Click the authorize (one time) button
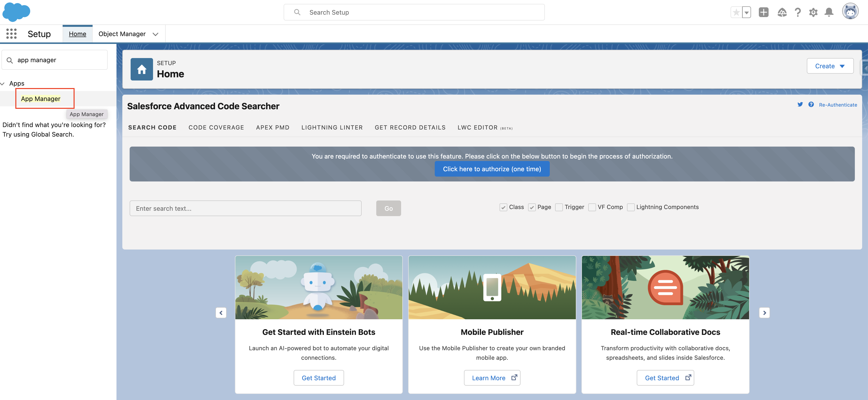 click(492, 169)
